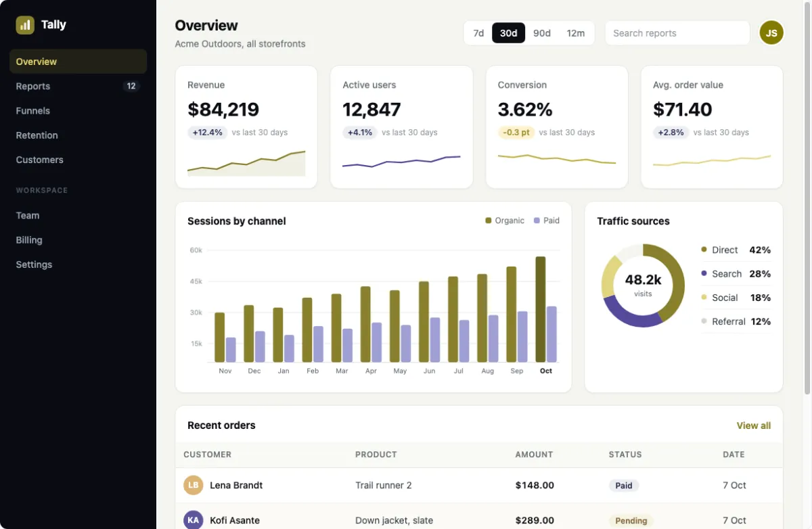Click the donut chart 48.2k center
The width and height of the screenshot is (812, 529).
pyautogui.click(x=643, y=285)
